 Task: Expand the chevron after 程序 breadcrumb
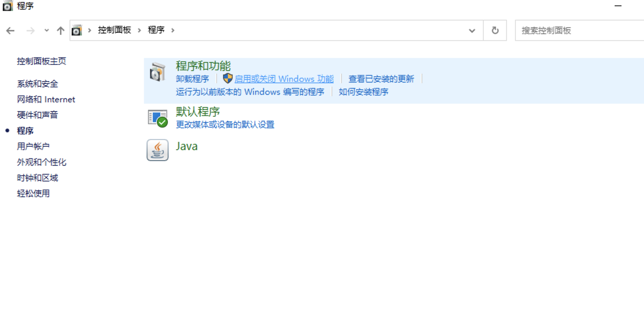coord(173,30)
